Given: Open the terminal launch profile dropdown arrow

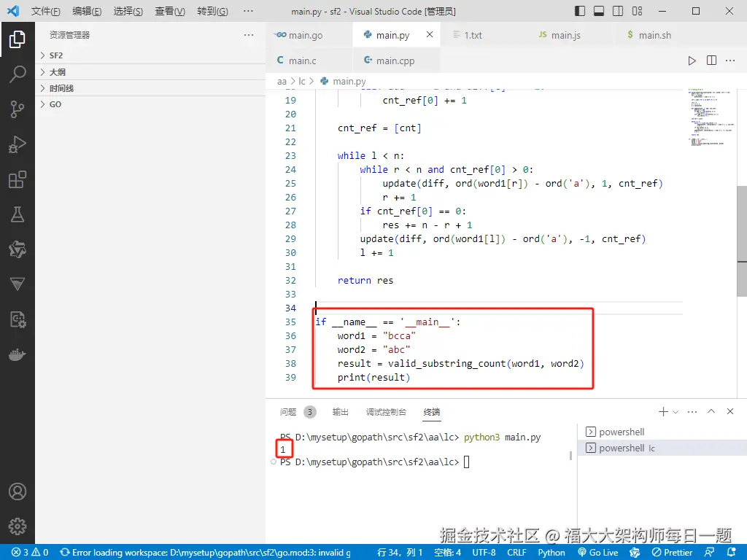Looking at the screenshot, I should click(x=676, y=412).
